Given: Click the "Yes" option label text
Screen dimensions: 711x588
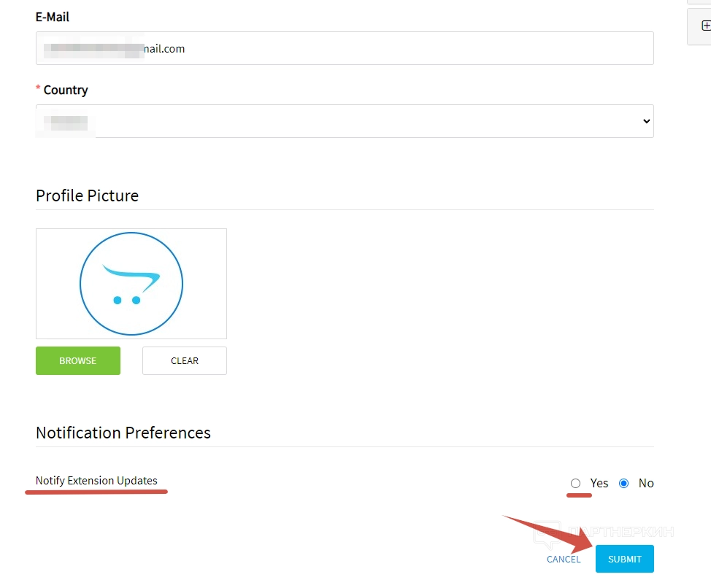Looking at the screenshot, I should click(599, 483).
